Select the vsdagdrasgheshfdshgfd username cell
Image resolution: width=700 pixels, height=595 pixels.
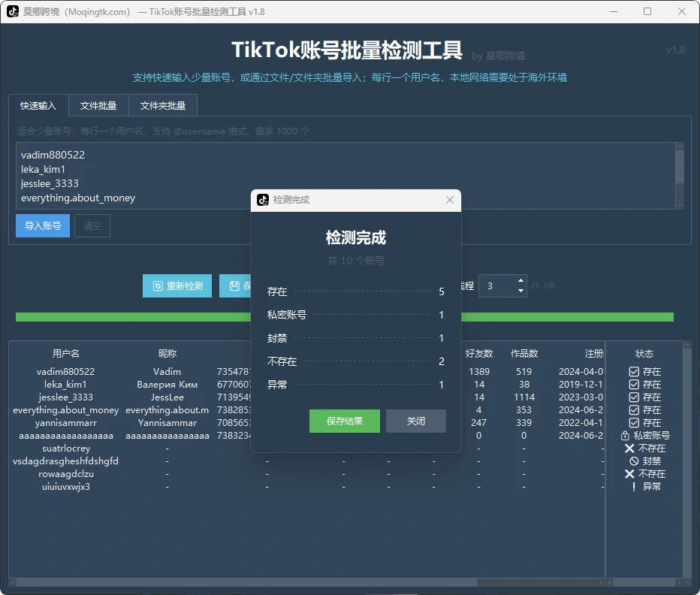[x=65, y=461]
